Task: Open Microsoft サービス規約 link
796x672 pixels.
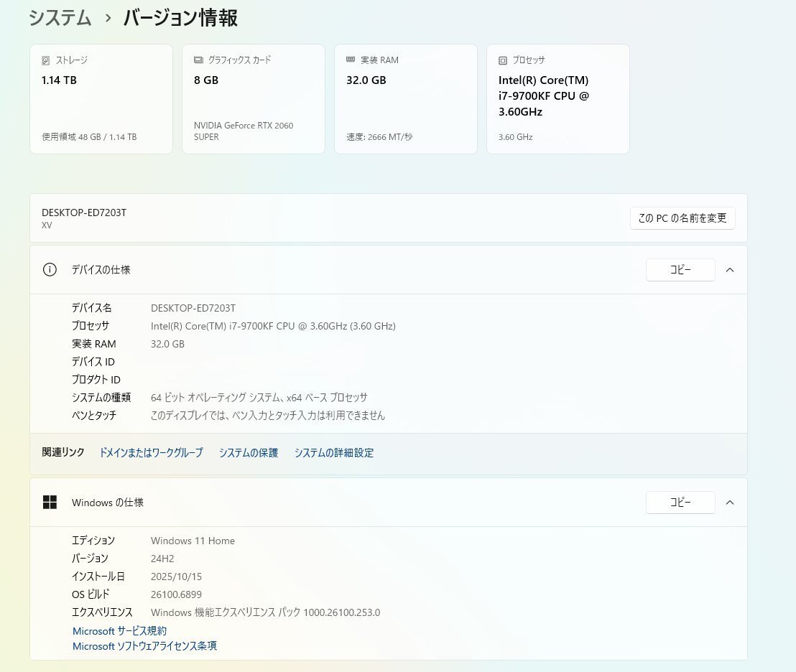Action: tap(119, 630)
